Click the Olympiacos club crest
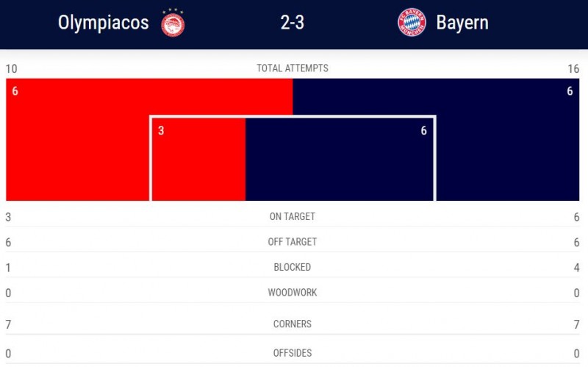The height and width of the screenshot is (367, 588). 173,23
